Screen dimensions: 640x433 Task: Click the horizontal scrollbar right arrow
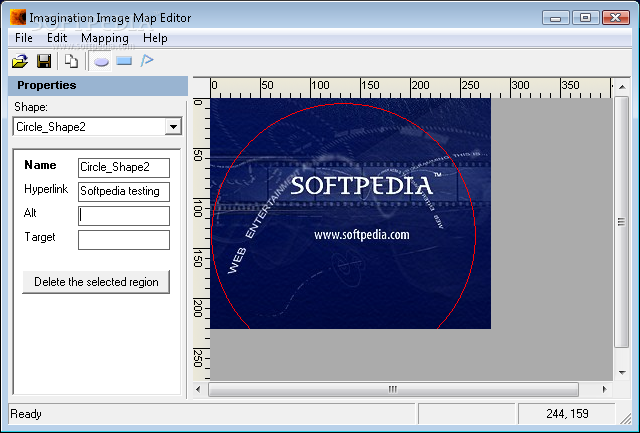click(604, 389)
